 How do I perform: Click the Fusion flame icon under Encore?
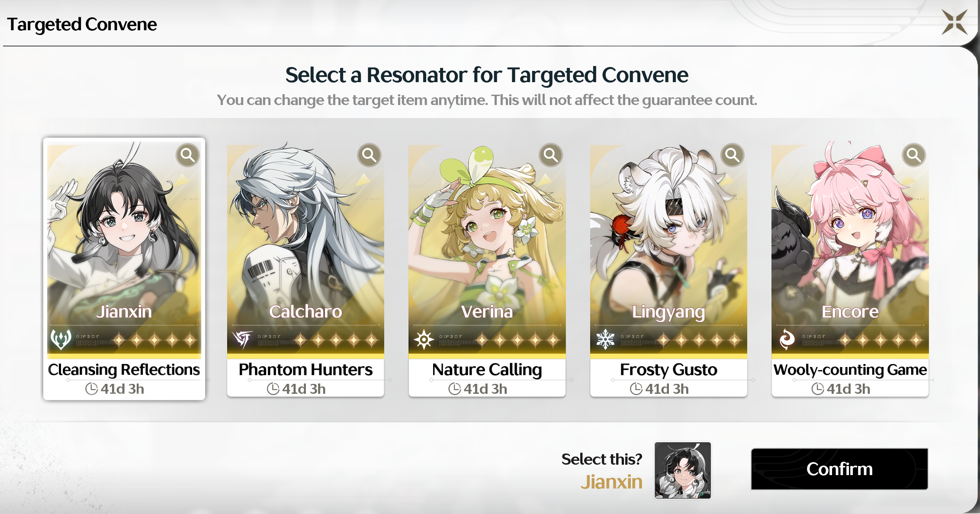click(x=787, y=339)
